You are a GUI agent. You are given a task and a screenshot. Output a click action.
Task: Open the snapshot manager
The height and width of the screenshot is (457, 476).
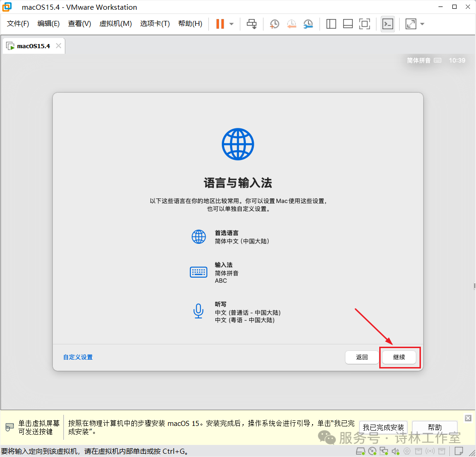click(308, 24)
